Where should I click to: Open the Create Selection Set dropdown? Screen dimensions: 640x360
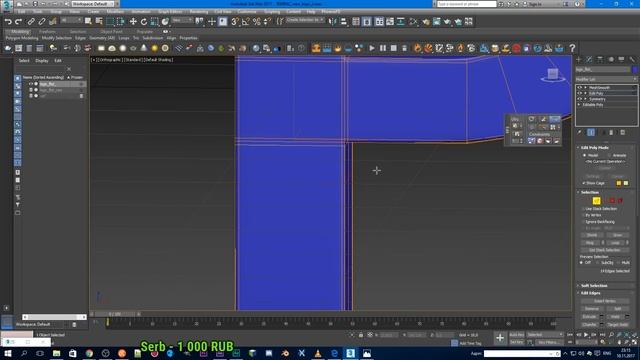click(x=305, y=20)
